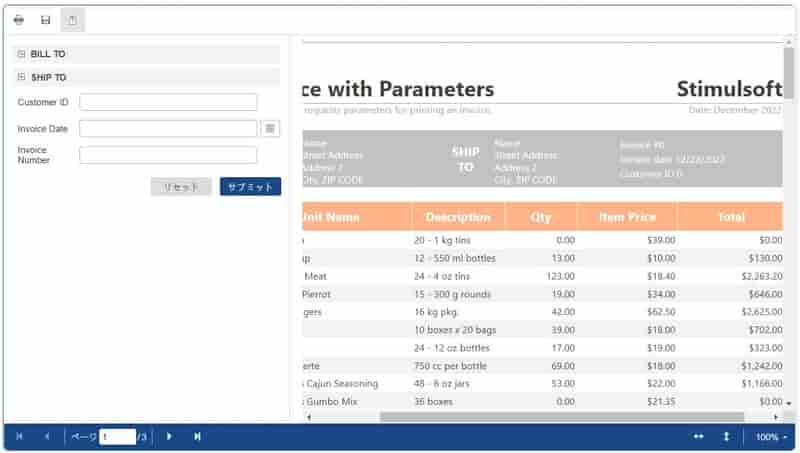Expand the BILL TO section

[21, 54]
